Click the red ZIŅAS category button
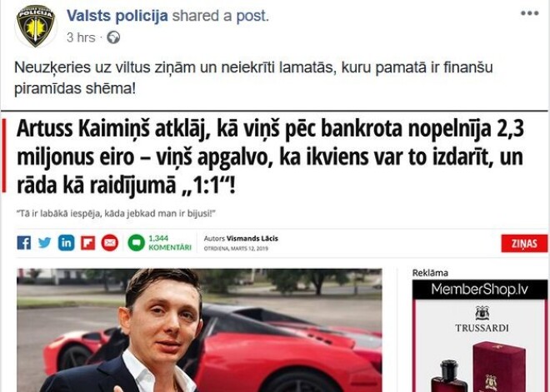Image resolution: width=550 pixels, height=392 pixels. click(x=524, y=243)
